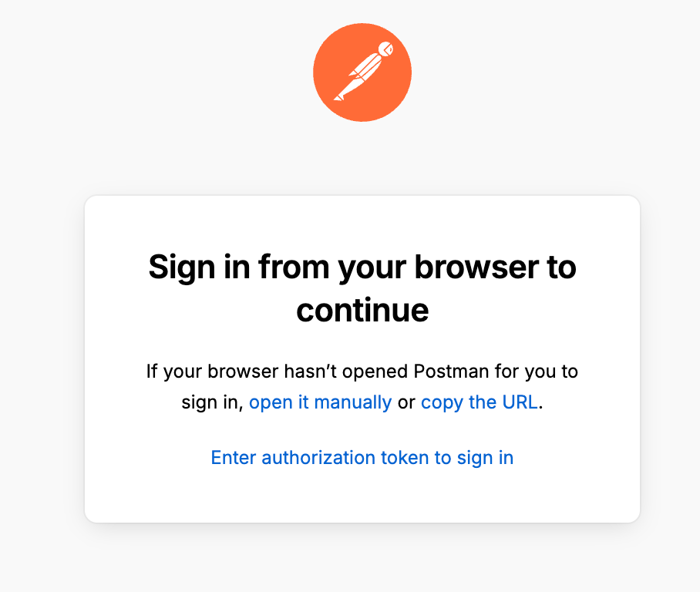Click the gray background left of the logo

[x=154, y=73]
